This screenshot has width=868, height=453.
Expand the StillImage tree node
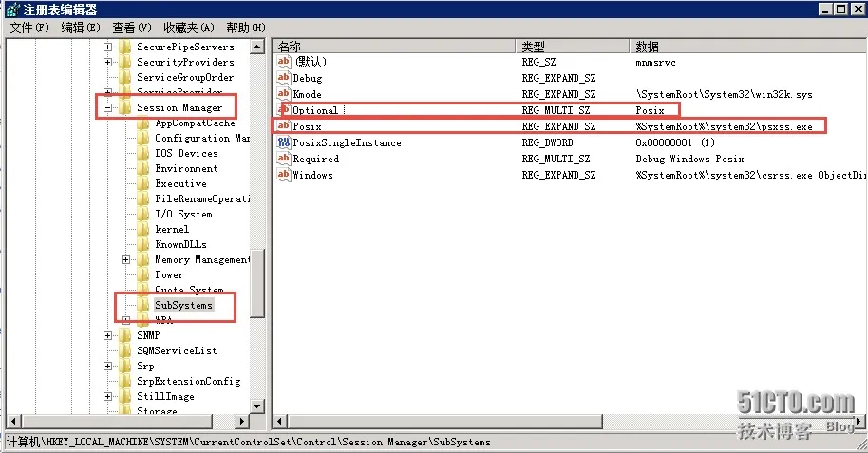tap(108, 397)
